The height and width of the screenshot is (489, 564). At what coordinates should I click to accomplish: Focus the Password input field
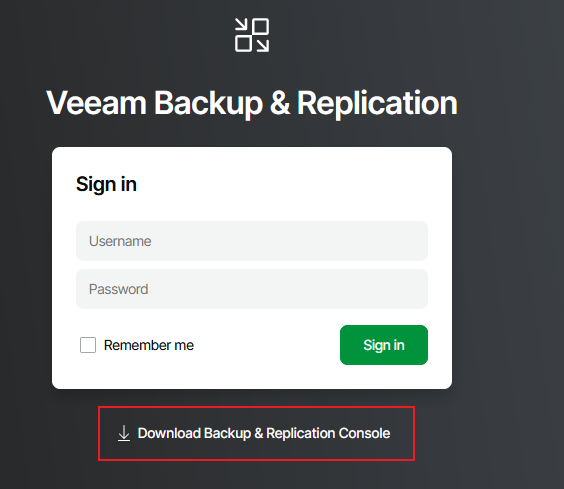252,289
